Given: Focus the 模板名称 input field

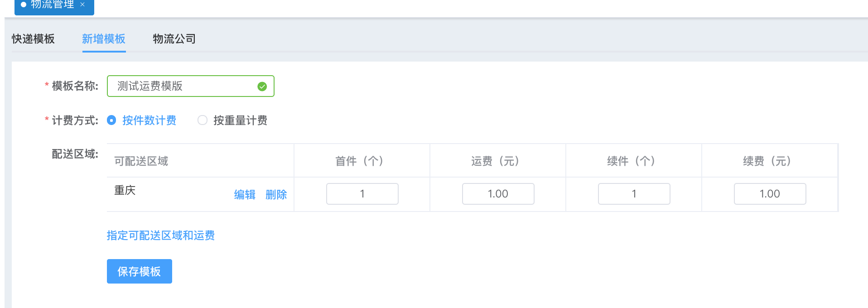Looking at the screenshot, I should point(191,86).
